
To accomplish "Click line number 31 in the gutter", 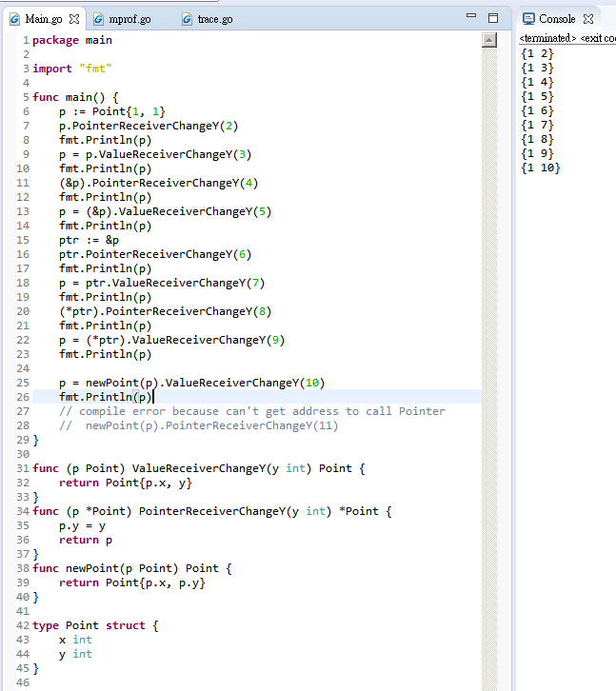I will pyautogui.click(x=23, y=468).
